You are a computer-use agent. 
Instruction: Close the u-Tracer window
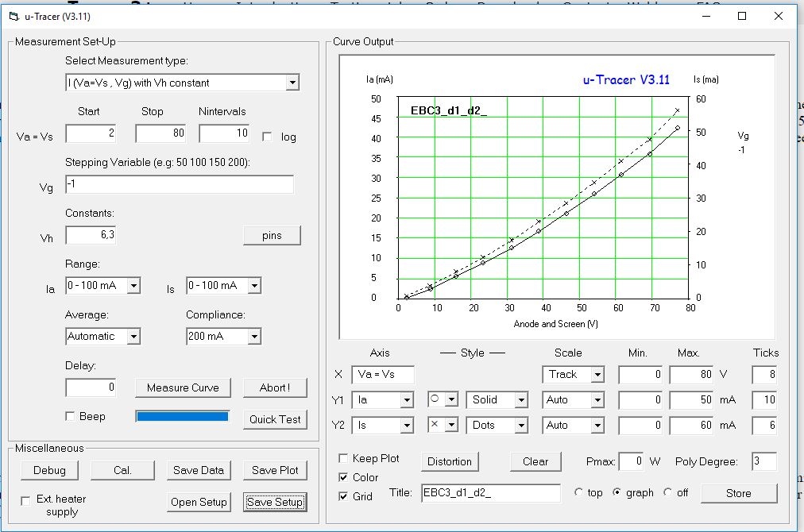tap(779, 17)
